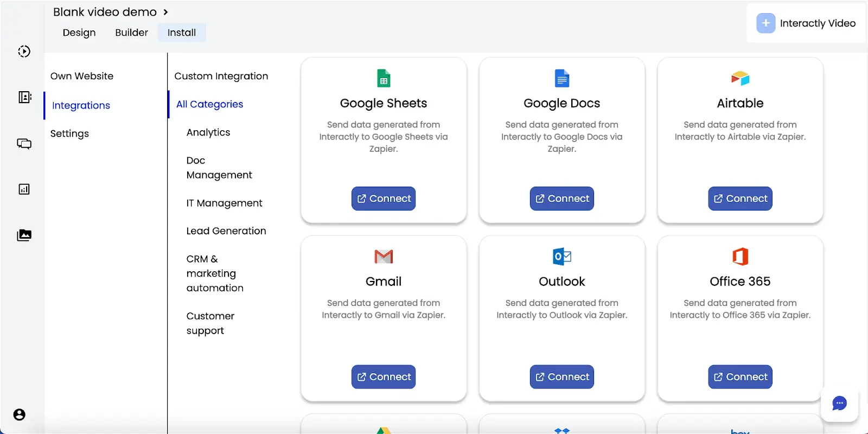
Task: Filter by CRM & marketing automation
Action: (215, 273)
